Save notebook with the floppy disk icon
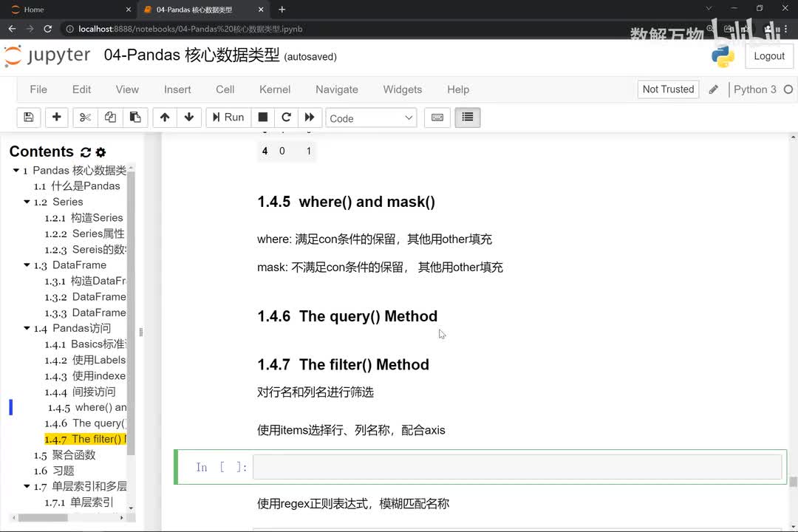The image size is (798, 532). pos(29,117)
